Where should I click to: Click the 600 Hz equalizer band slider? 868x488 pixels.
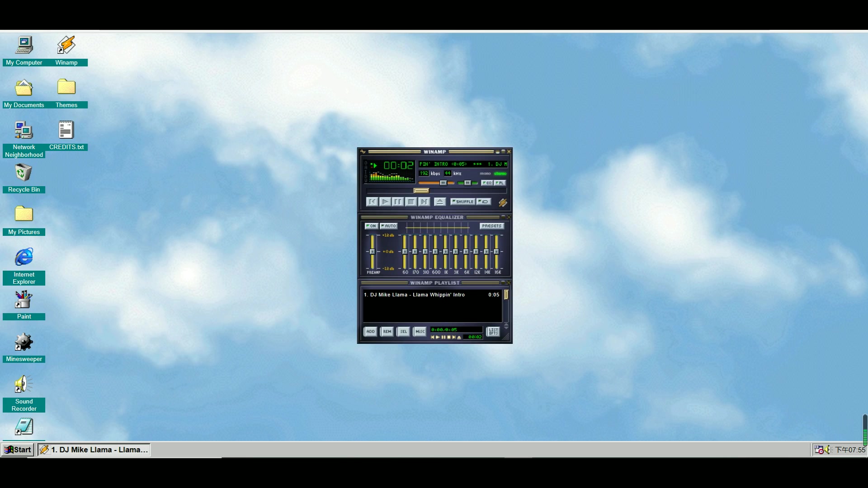pos(435,252)
